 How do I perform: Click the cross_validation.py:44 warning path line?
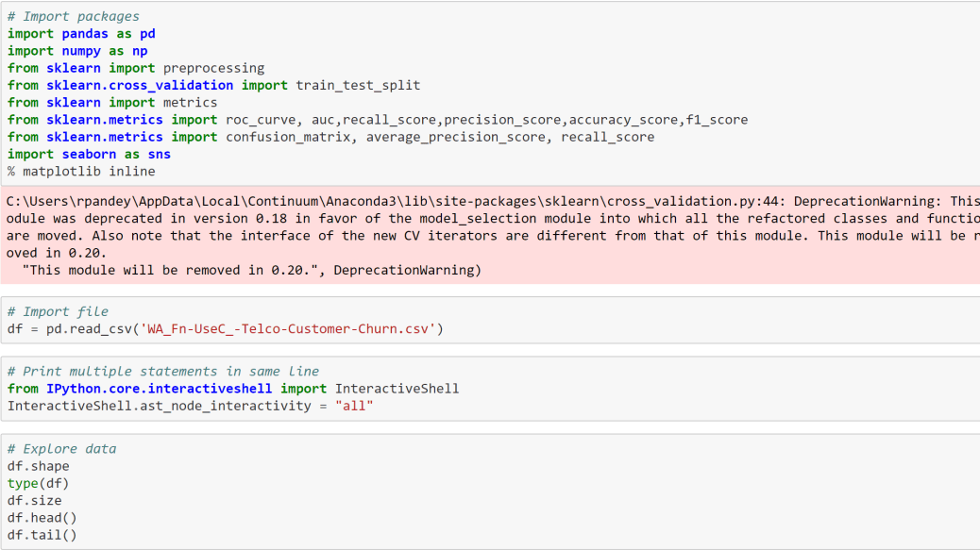(x=493, y=201)
